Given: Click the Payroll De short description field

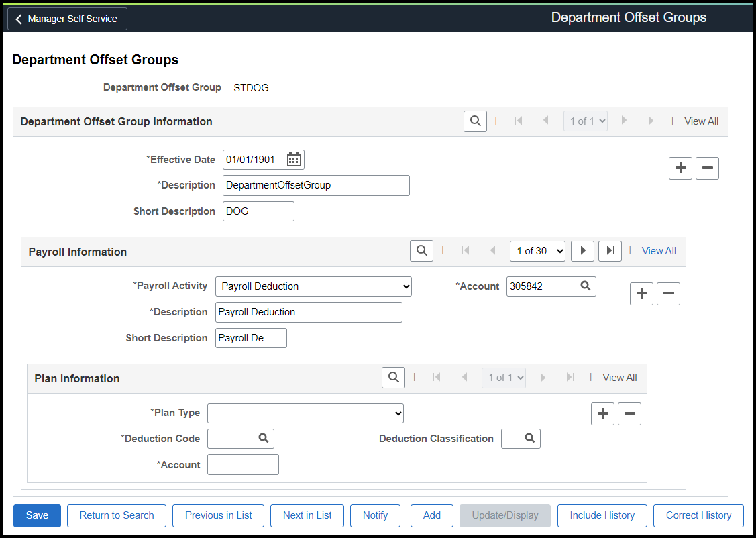Looking at the screenshot, I should pos(251,338).
